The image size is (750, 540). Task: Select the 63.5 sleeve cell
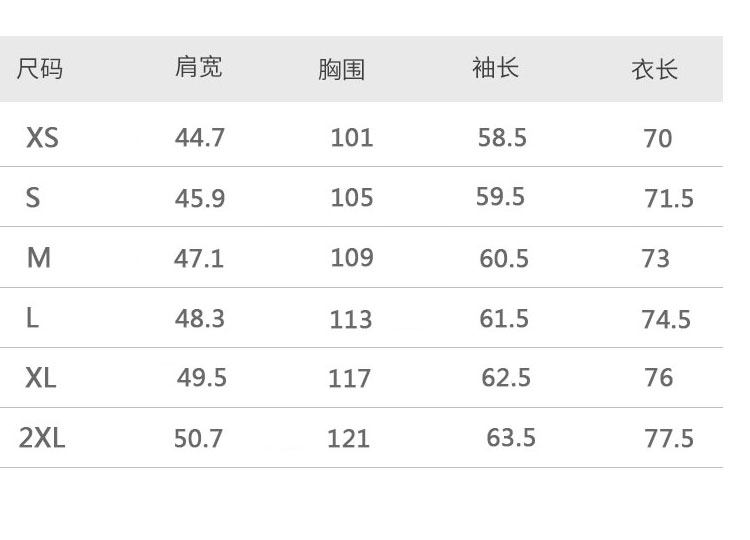click(x=511, y=438)
